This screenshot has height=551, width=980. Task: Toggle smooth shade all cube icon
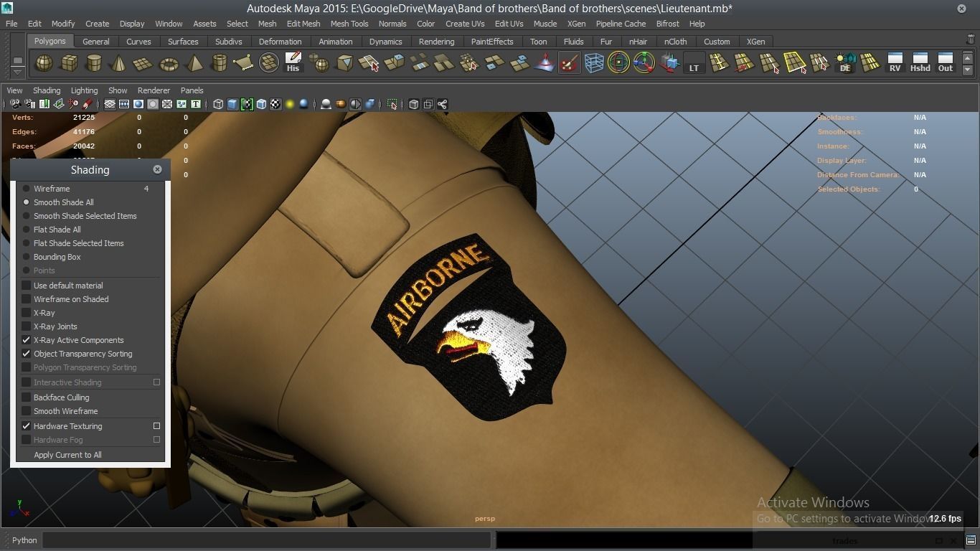click(232, 104)
